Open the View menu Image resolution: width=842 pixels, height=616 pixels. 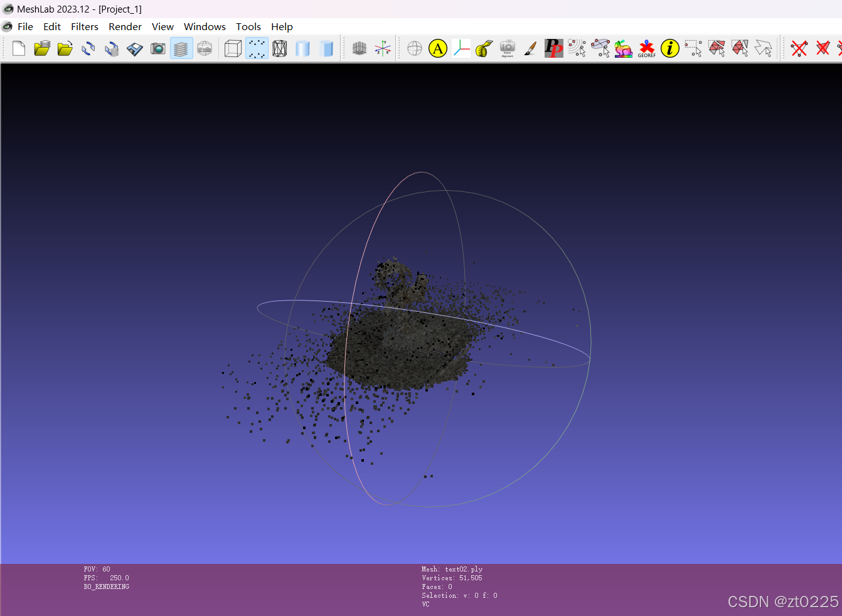pyautogui.click(x=163, y=26)
